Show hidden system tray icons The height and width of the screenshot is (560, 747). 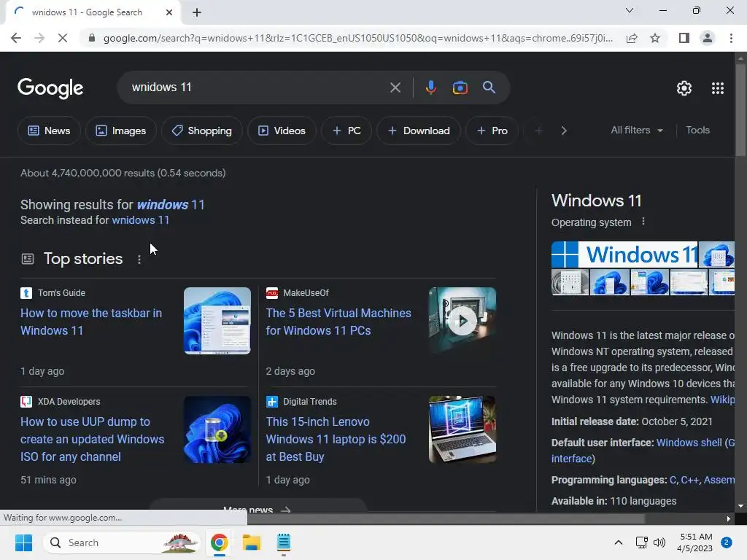coord(618,542)
